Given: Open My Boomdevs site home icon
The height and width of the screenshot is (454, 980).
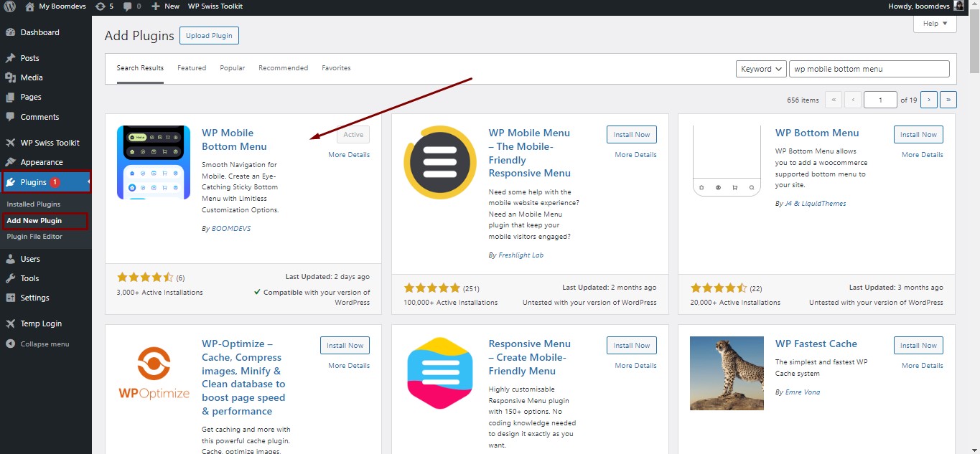Looking at the screenshot, I should point(29,6).
